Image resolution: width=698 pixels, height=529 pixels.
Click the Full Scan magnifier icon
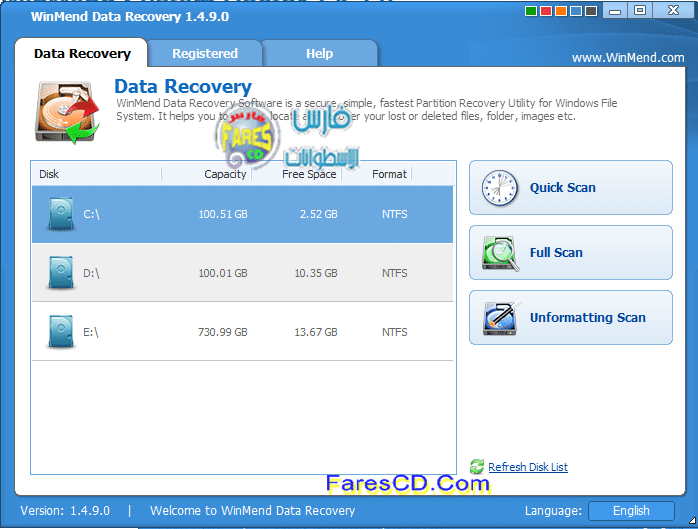500,253
